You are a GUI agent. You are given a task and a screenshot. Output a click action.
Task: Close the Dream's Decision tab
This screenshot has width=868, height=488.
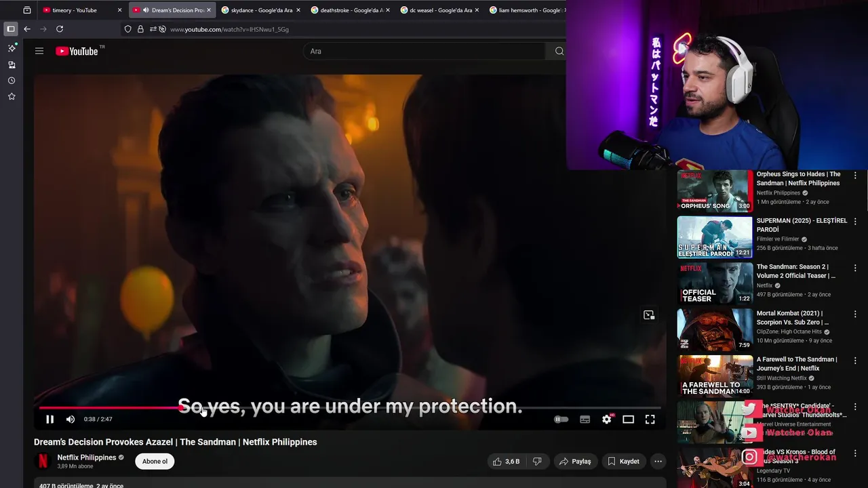point(209,10)
